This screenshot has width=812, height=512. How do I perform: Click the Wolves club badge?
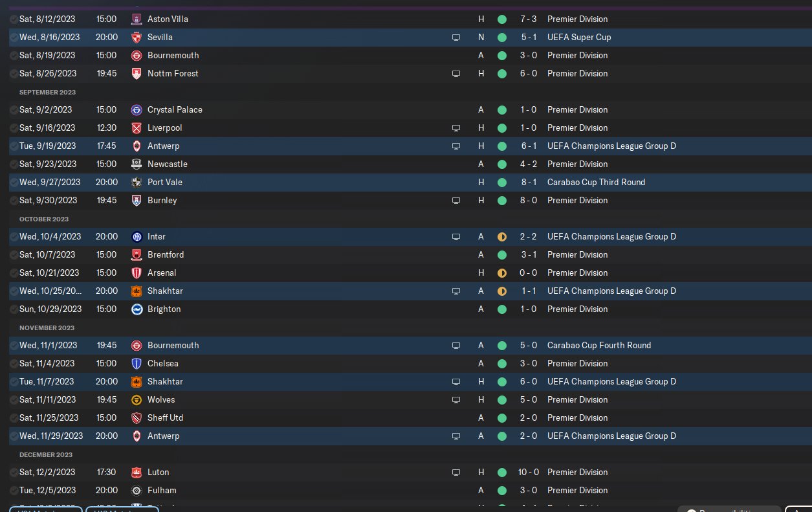(136, 400)
